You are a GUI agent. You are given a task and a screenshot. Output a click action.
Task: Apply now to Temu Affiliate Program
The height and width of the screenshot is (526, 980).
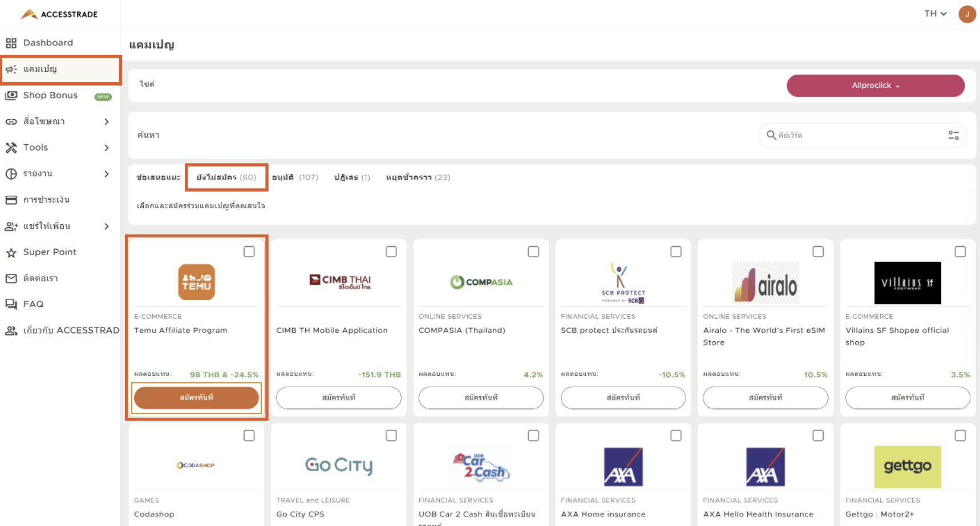coord(196,398)
